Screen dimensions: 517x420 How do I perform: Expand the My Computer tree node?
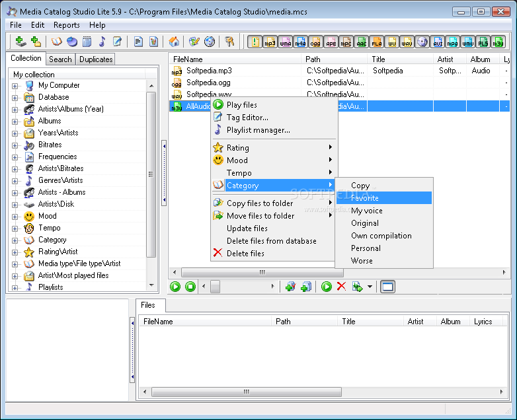tap(15, 86)
